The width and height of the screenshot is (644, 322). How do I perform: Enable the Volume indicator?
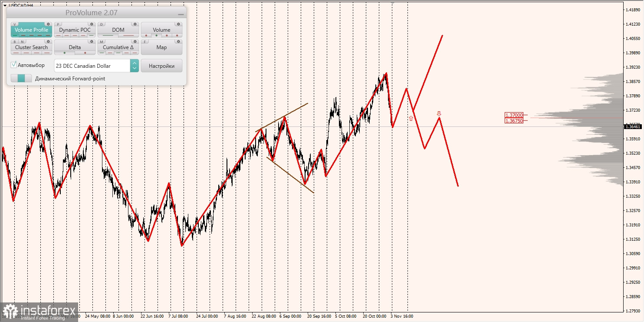pos(161,30)
